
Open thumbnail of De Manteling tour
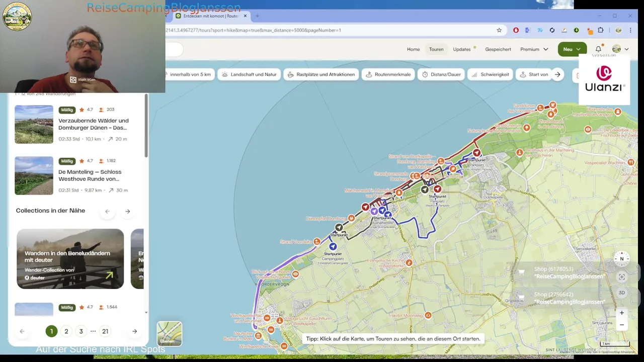pyautogui.click(x=34, y=175)
